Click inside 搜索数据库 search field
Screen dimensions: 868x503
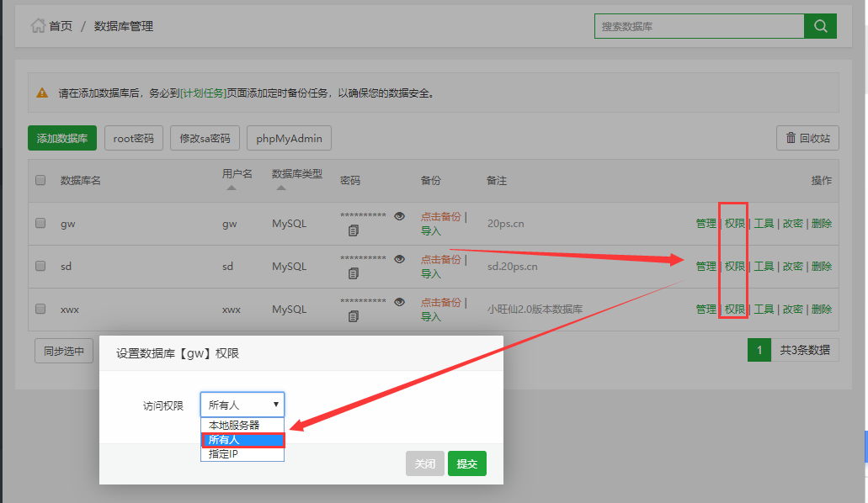pos(699,26)
